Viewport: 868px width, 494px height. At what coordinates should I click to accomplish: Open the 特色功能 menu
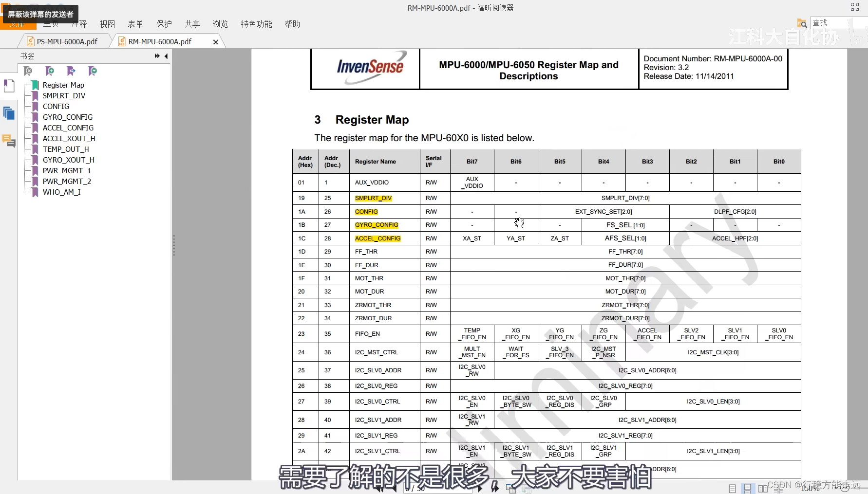[256, 24]
